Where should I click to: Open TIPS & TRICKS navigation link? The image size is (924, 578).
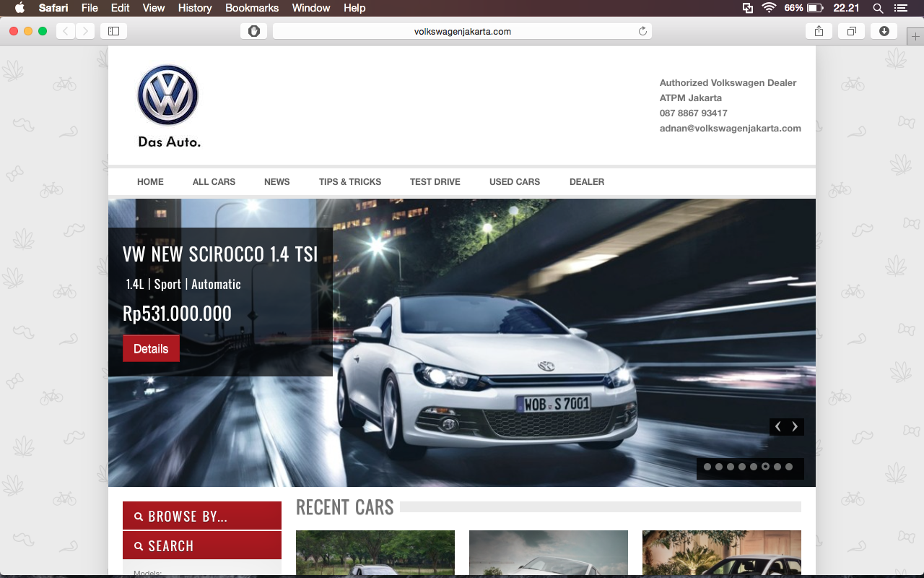pos(350,182)
